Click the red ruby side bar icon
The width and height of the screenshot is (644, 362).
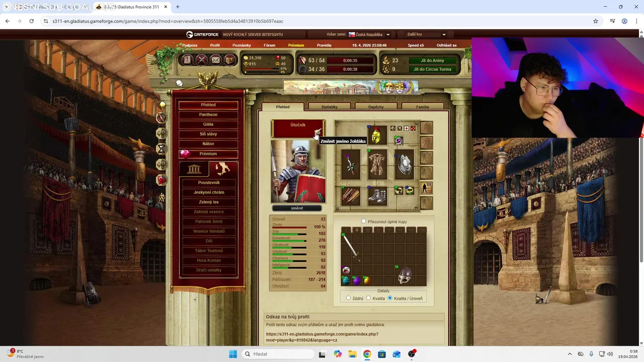161,180
